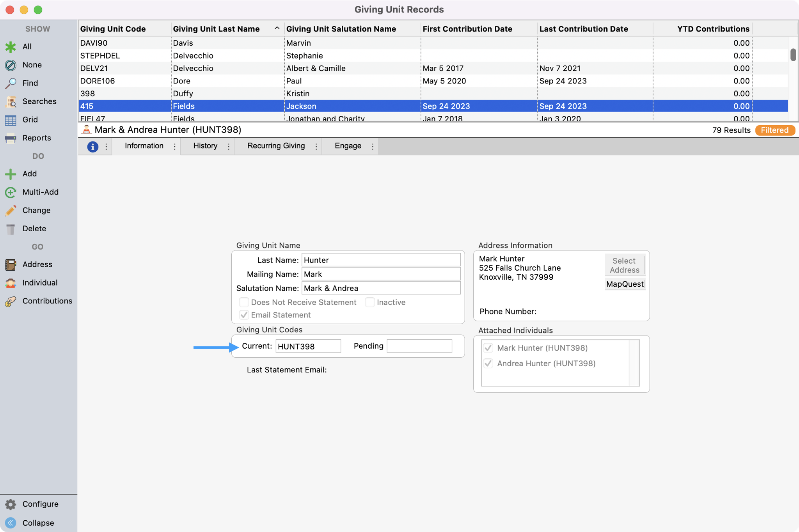Open the Searches icon
This screenshot has height=532, width=799.
click(11, 101)
